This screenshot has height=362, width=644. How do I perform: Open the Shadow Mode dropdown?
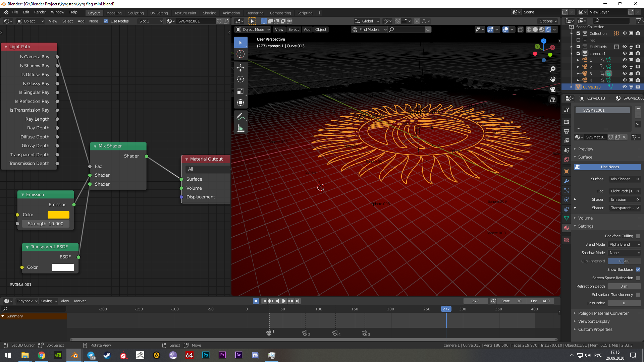point(624,253)
